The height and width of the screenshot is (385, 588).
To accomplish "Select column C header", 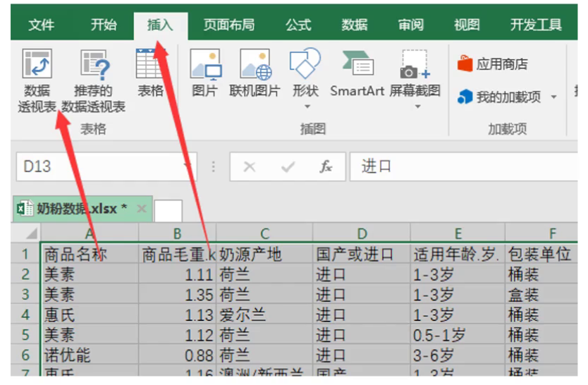I will coord(265,233).
